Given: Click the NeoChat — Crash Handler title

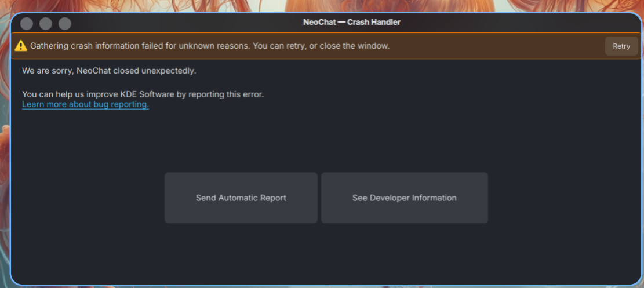Looking at the screenshot, I should point(352,22).
